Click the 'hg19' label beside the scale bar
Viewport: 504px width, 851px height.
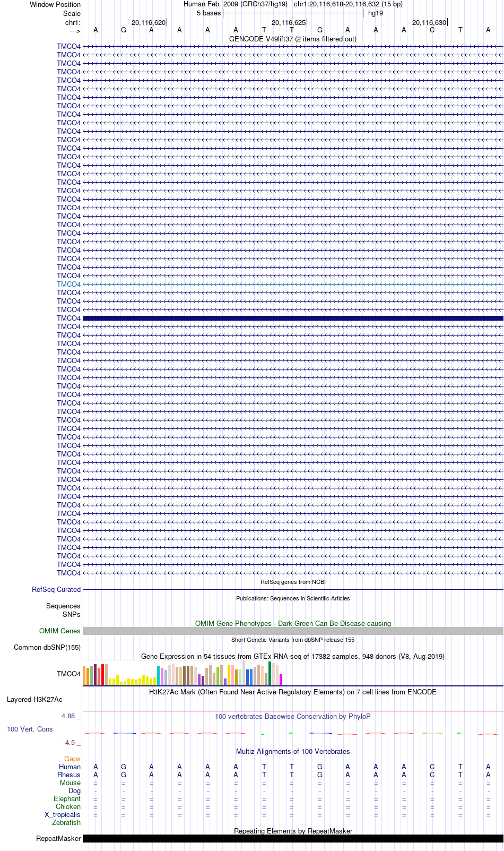point(376,13)
